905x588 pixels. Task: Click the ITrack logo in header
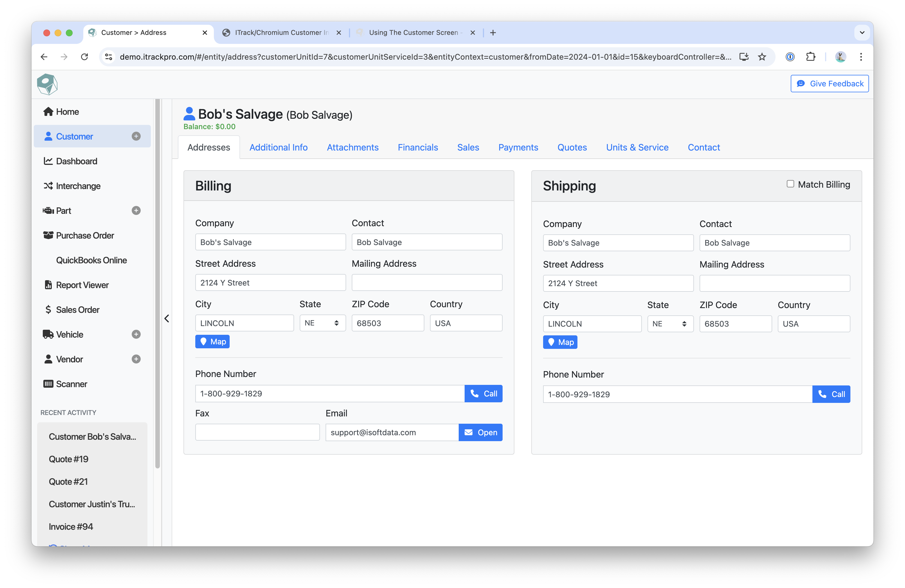[x=47, y=84]
